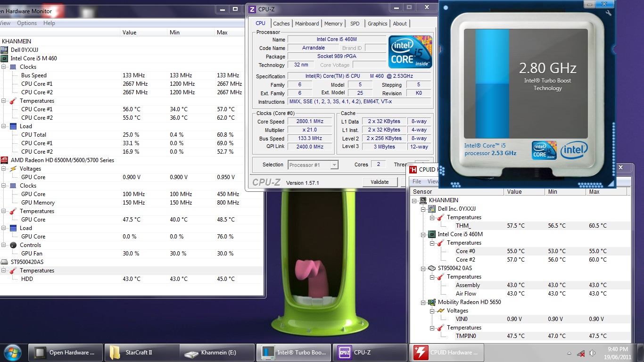The image size is (644, 362).
Task: Click the Intel Core i5 460M chip icon in HWMonitor
Action: pyautogui.click(x=432, y=234)
